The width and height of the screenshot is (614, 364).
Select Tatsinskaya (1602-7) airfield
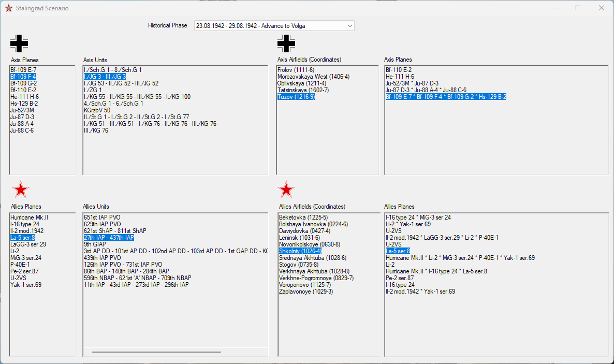pyautogui.click(x=303, y=90)
